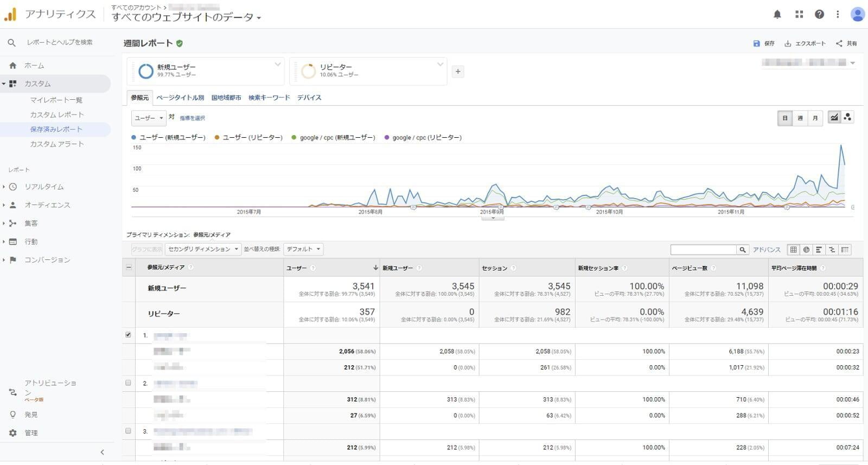Switch to the 参照元 tab
This screenshot has height=465, width=868.
(139, 98)
